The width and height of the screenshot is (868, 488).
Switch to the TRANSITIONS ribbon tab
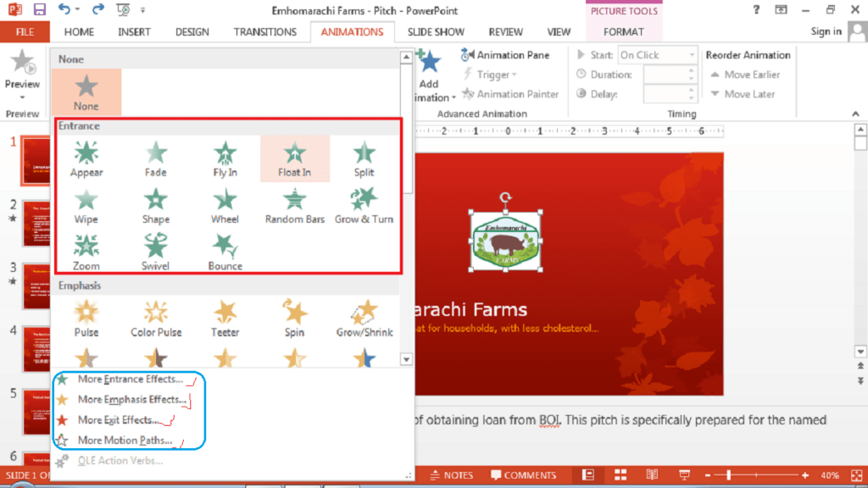click(x=265, y=31)
